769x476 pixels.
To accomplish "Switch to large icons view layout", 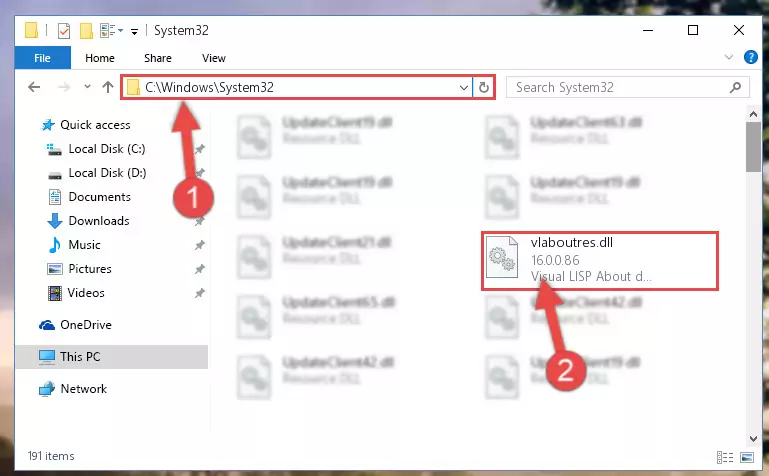I will [747, 457].
